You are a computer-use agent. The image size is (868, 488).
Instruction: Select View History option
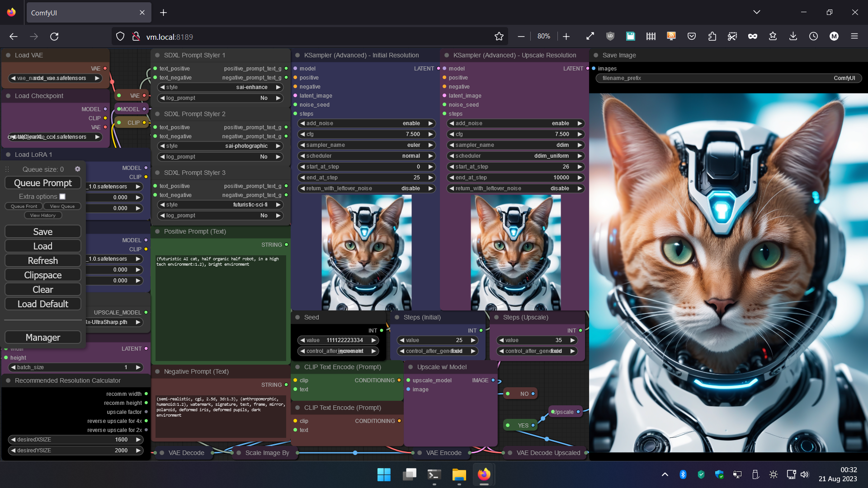[x=42, y=215]
